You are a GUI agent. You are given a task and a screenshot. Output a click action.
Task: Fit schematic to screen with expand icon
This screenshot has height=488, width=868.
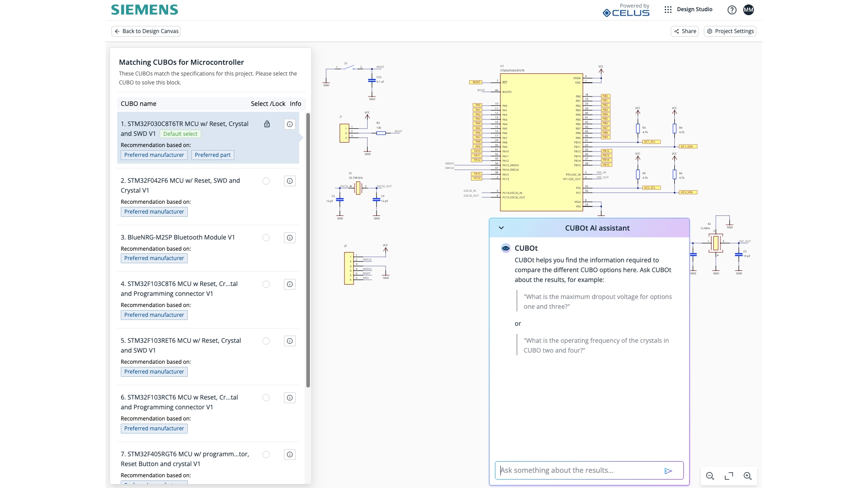coord(728,476)
